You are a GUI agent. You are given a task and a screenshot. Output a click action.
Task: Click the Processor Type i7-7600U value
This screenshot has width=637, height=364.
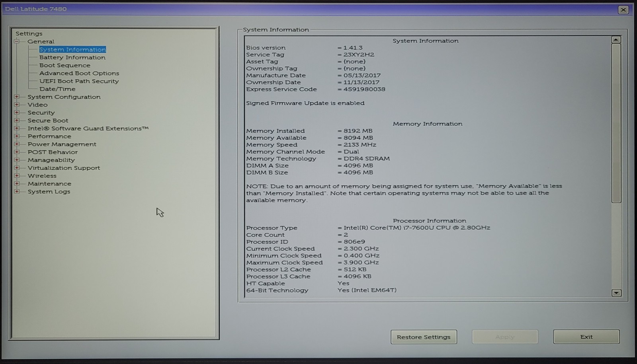click(417, 228)
